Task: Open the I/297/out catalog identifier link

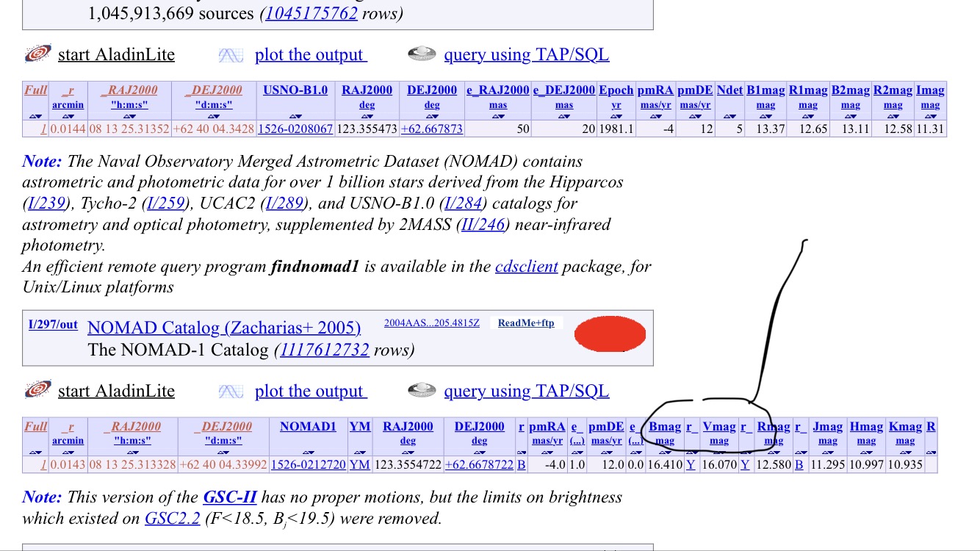Action: pyautogui.click(x=53, y=325)
